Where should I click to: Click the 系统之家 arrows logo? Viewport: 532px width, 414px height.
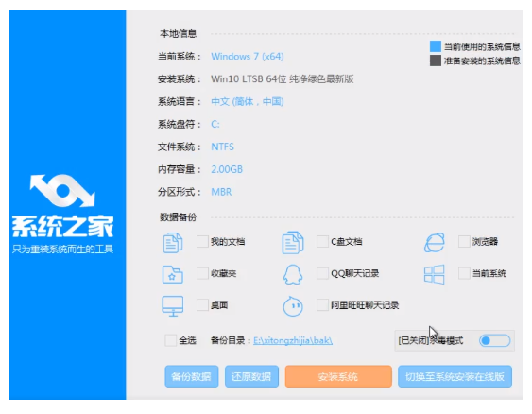click(x=62, y=191)
